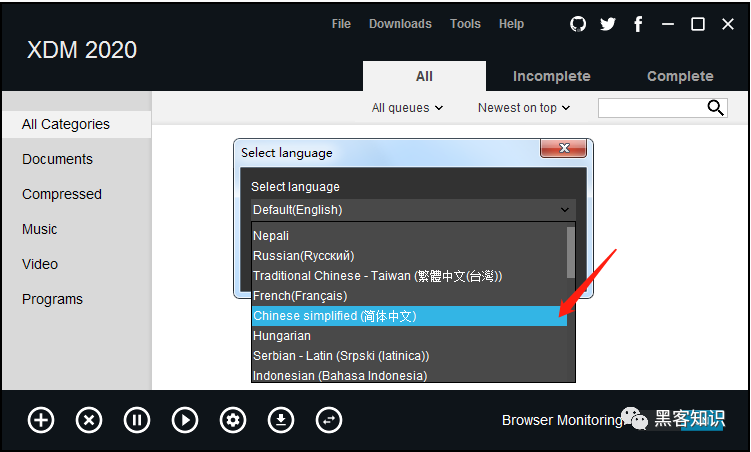
Task: Collapse the Default(English) language combo box
Action: [413, 210]
